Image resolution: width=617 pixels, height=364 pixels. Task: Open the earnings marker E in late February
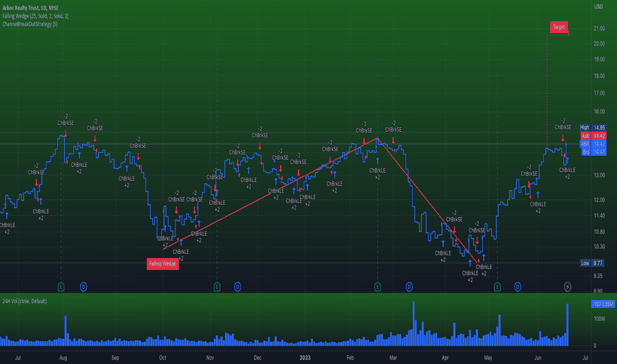[377, 287]
